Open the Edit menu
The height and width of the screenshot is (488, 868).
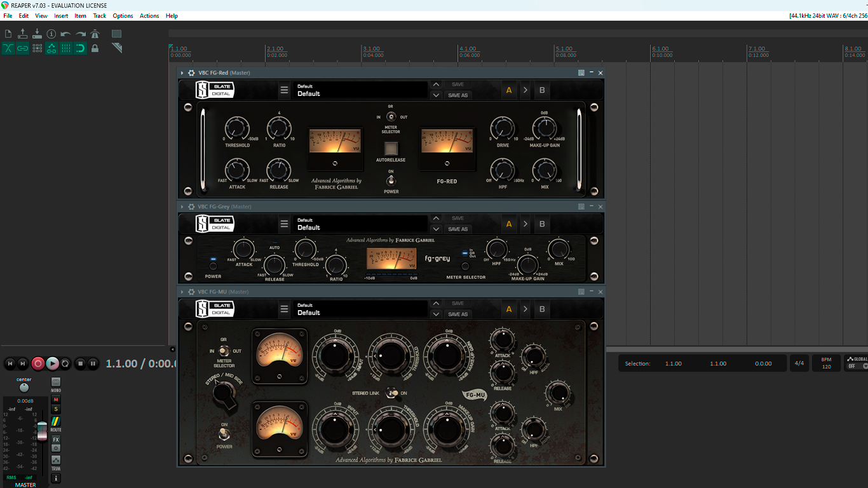(x=24, y=16)
